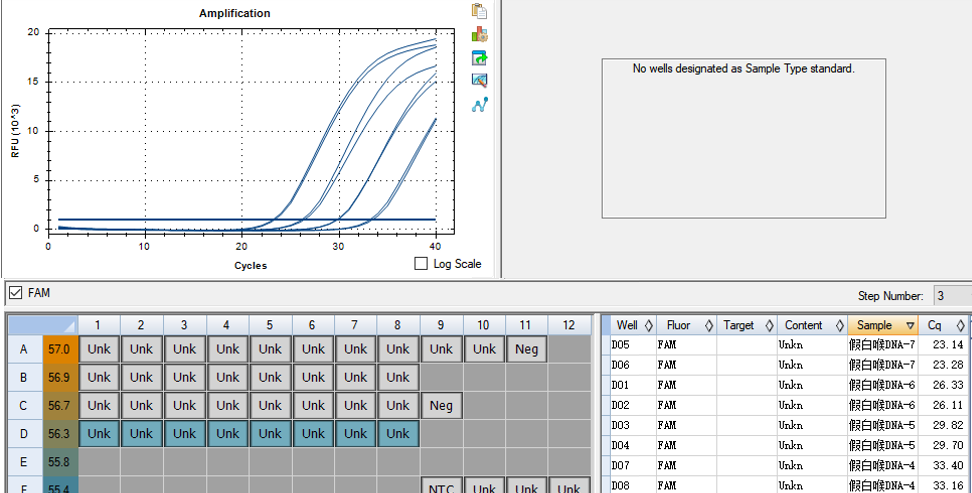Click sort diamond in Target column header
The width and height of the screenshot is (972, 493).
click(769, 326)
